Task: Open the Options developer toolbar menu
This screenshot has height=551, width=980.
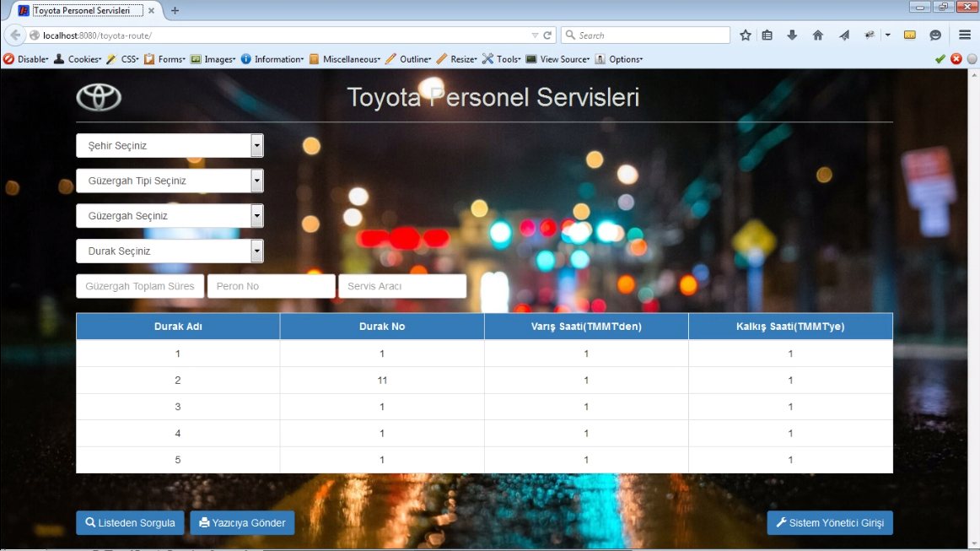Action: tap(619, 59)
